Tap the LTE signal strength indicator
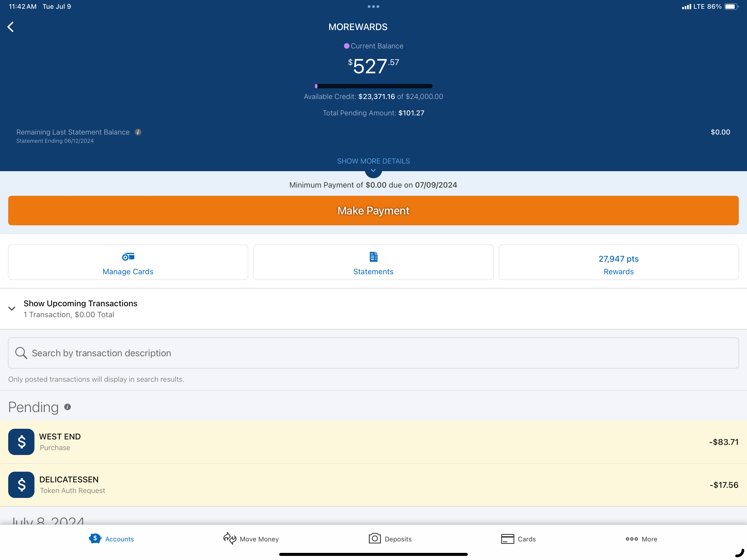The height and width of the screenshot is (560, 747). (686, 7)
